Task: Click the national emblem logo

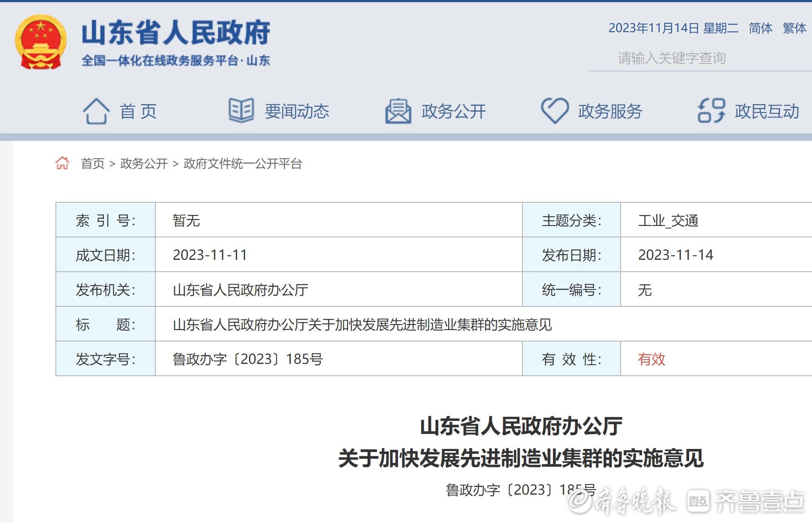Action: click(x=41, y=42)
